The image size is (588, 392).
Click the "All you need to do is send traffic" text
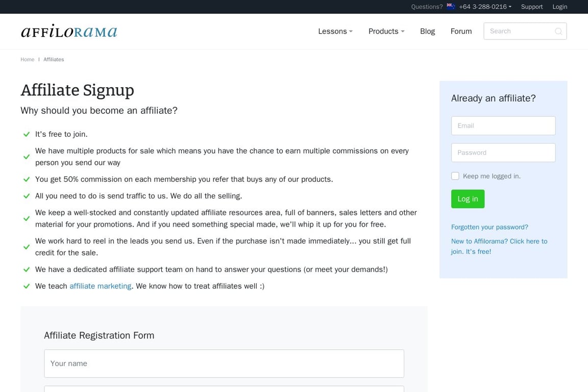pyautogui.click(x=139, y=196)
